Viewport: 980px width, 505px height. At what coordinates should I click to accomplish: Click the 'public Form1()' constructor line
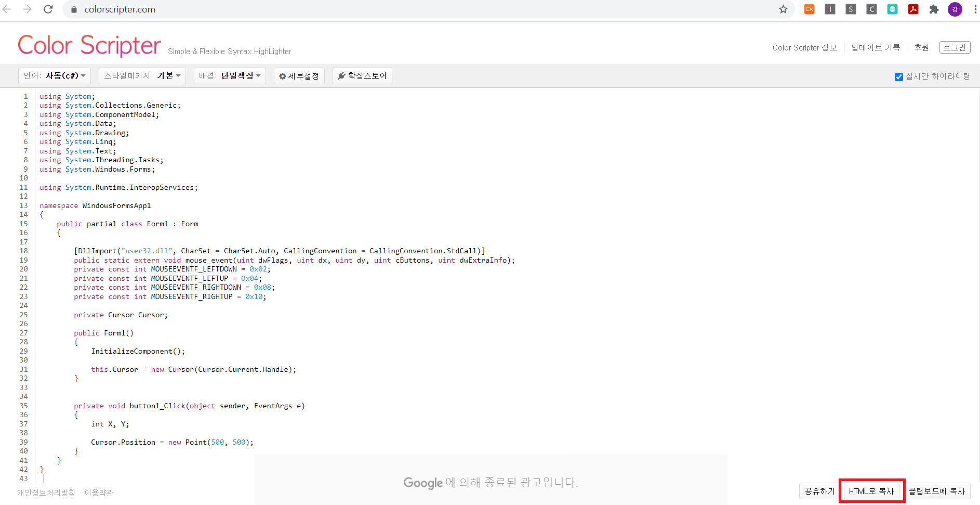click(x=104, y=333)
